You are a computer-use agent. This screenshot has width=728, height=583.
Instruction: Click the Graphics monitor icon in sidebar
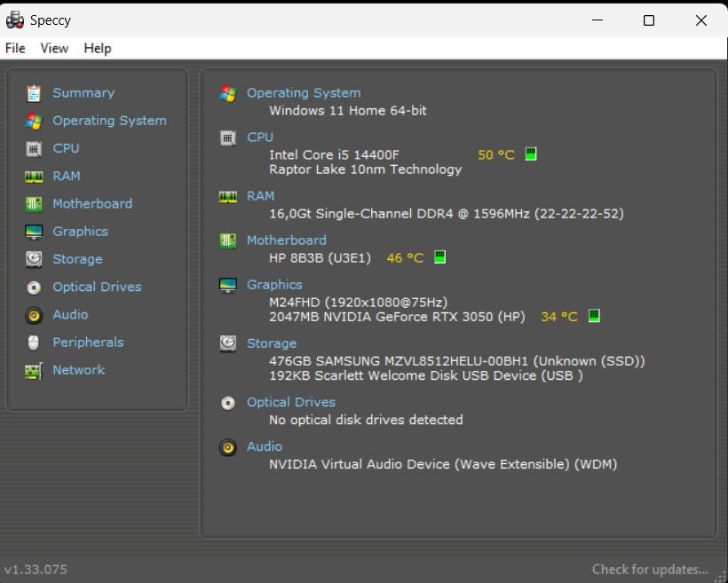[34, 232]
